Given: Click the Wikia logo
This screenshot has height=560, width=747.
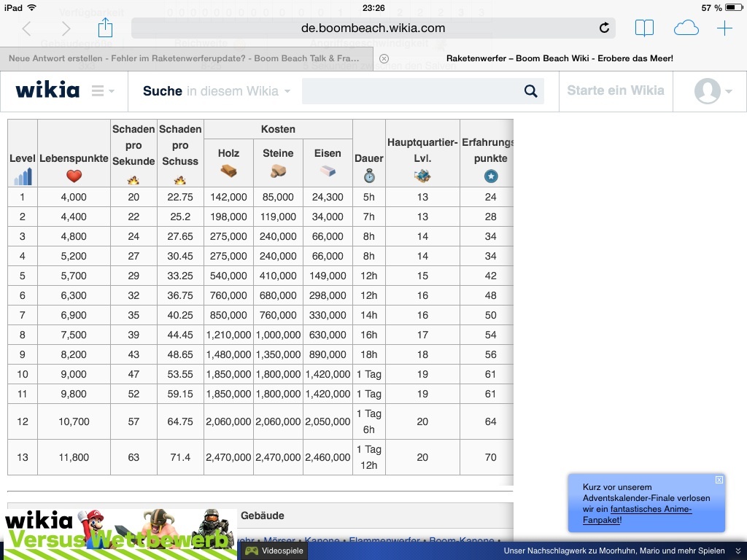Looking at the screenshot, I should click(47, 90).
